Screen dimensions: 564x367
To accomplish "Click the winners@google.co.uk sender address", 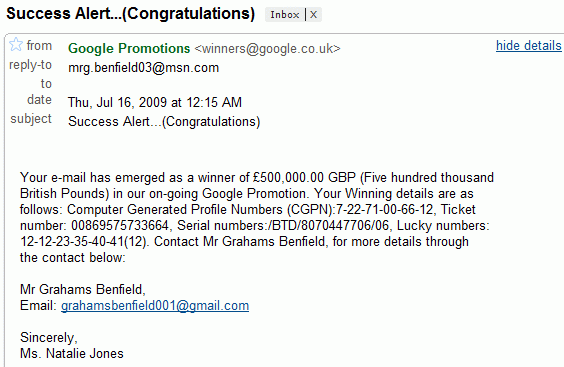I will tap(267, 49).
